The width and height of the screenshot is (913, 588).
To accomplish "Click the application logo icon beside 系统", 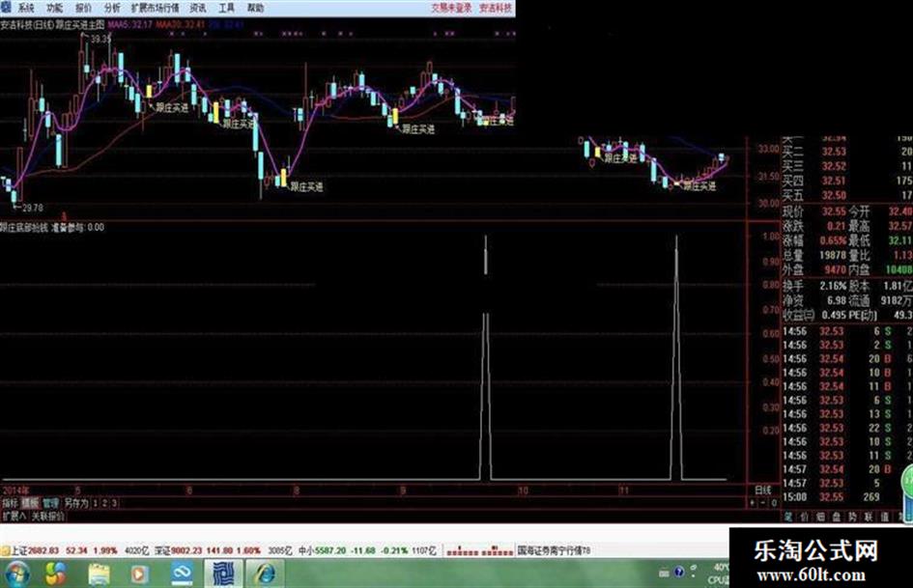I will pyautogui.click(x=7, y=7).
